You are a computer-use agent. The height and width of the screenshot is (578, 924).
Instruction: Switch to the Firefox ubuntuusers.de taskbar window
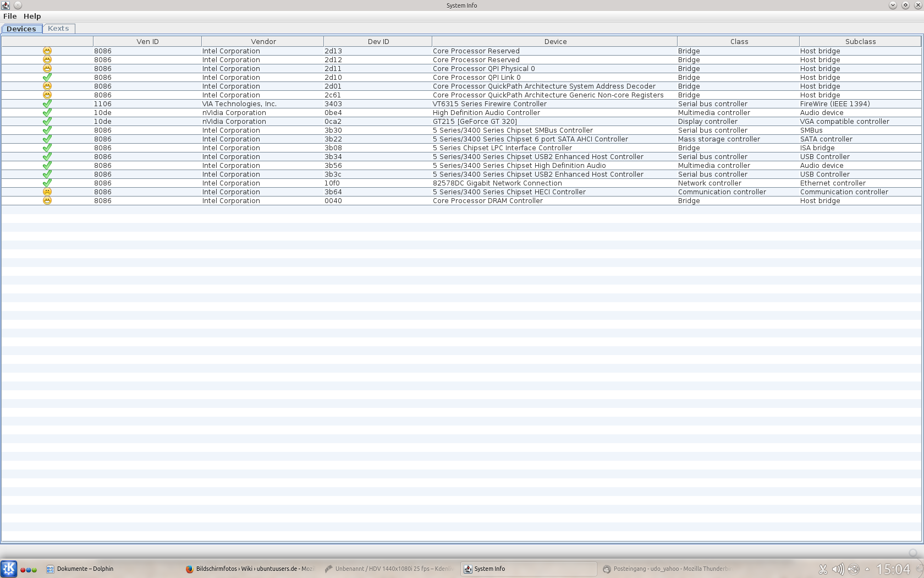pyautogui.click(x=250, y=569)
